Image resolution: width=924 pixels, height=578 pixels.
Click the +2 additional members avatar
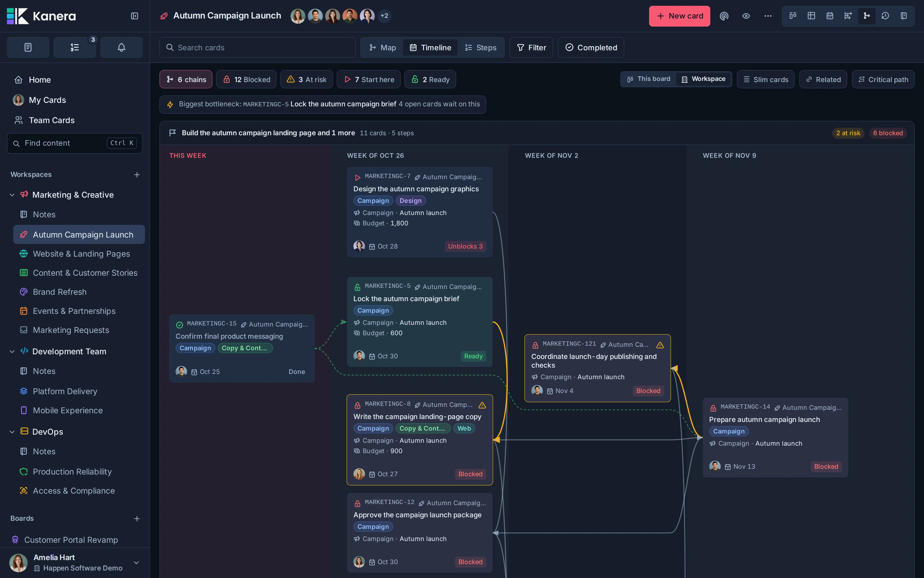[x=384, y=16]
